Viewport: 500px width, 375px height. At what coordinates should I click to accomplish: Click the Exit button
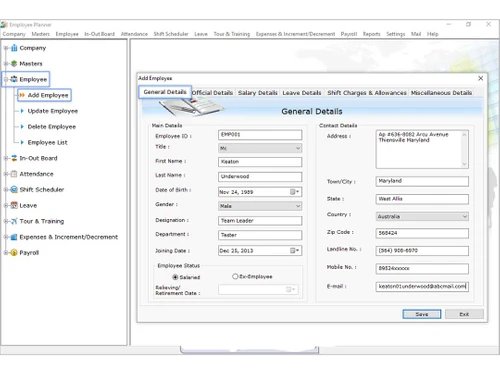point(464,314)
